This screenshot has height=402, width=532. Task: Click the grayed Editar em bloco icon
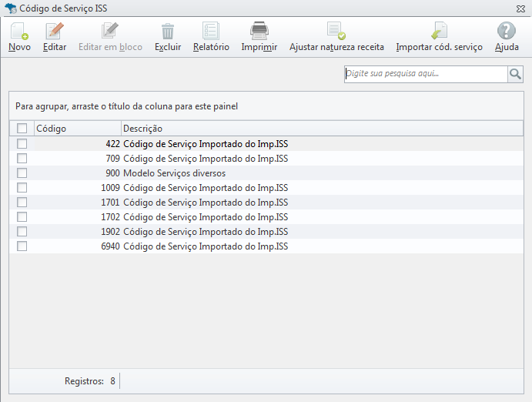click(110, 31)
